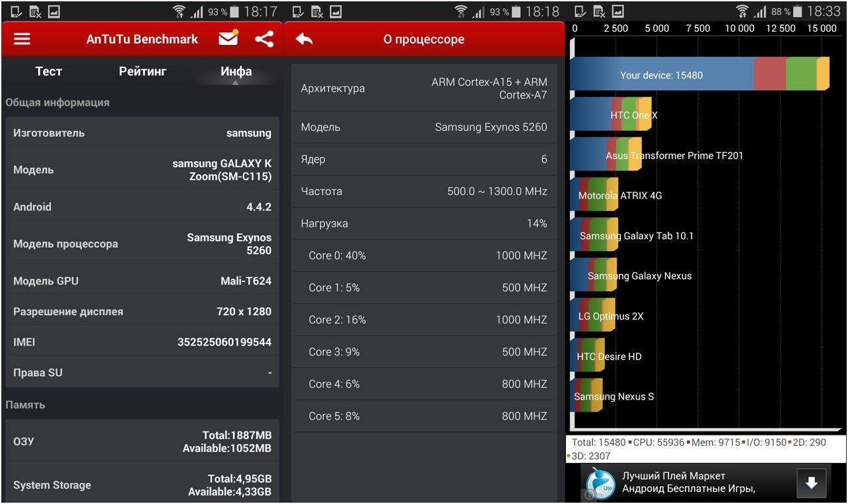Tap the share icon in AnTuTu header
848x504 pixels.
click(264, 39)
